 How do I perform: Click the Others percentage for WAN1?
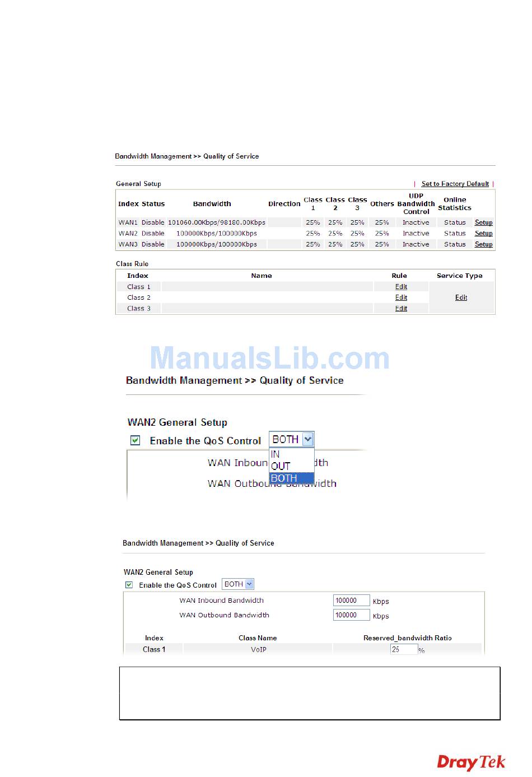click(x=382, y=222)
